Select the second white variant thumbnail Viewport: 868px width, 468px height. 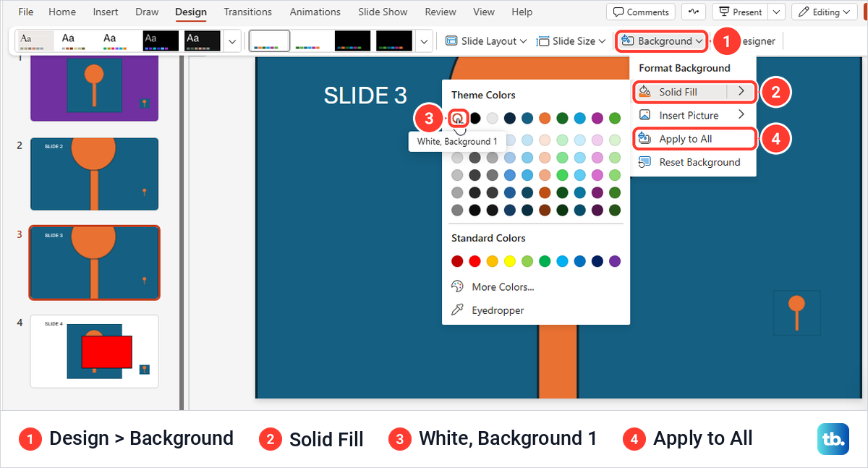click(311, 41)
